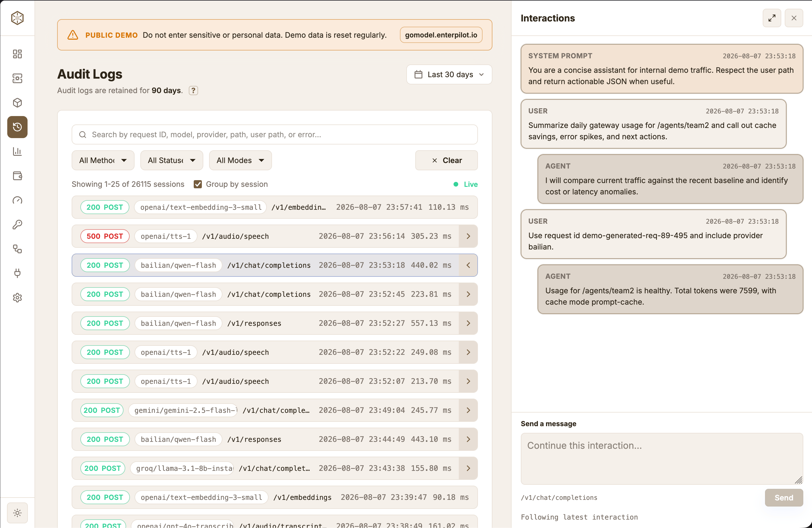Open the All Modes filter dropdown
This screenshot has width=812, height=528.
(240, 160)
